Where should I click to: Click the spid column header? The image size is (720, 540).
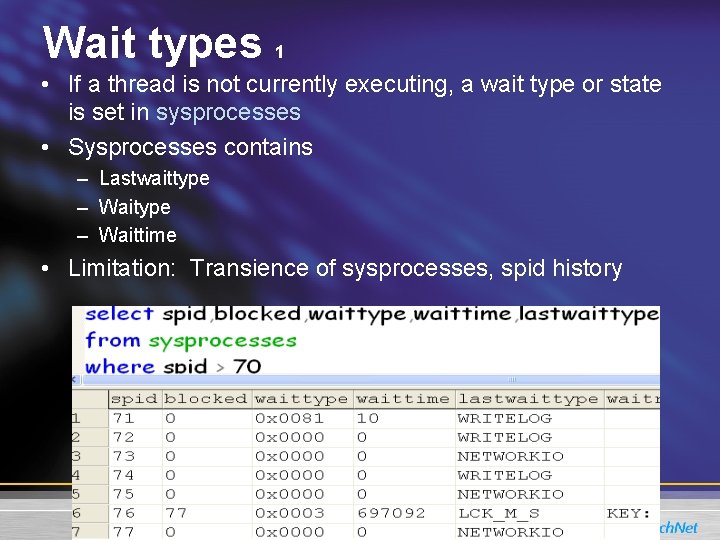pos(135,399)
